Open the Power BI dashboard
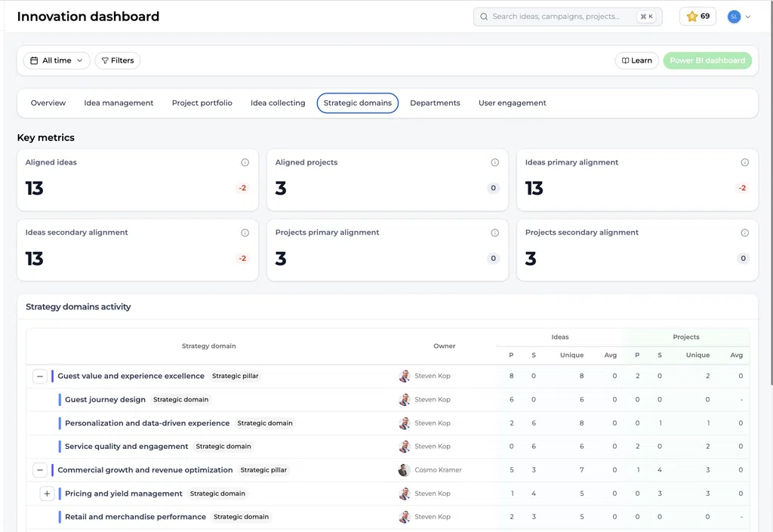This screenshot has height=532, width=773. pyautogui.click(x=707, y=60)
